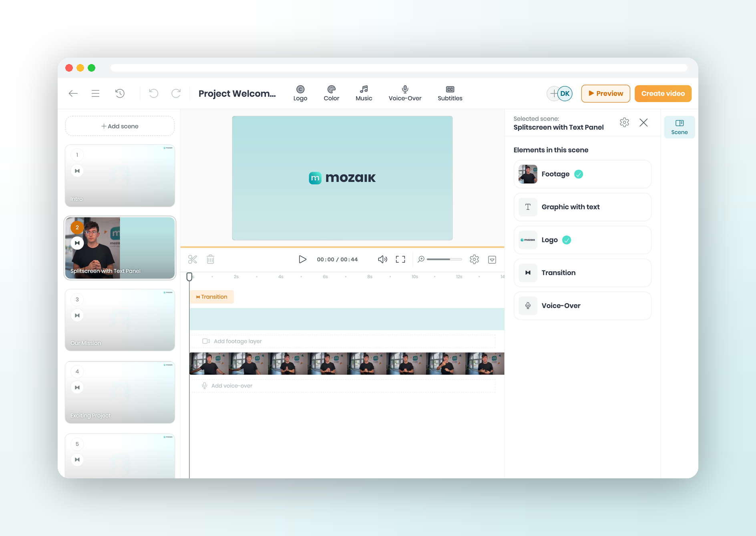Open the Logo settings
This screenshot has height=536, width=756.
300,94
